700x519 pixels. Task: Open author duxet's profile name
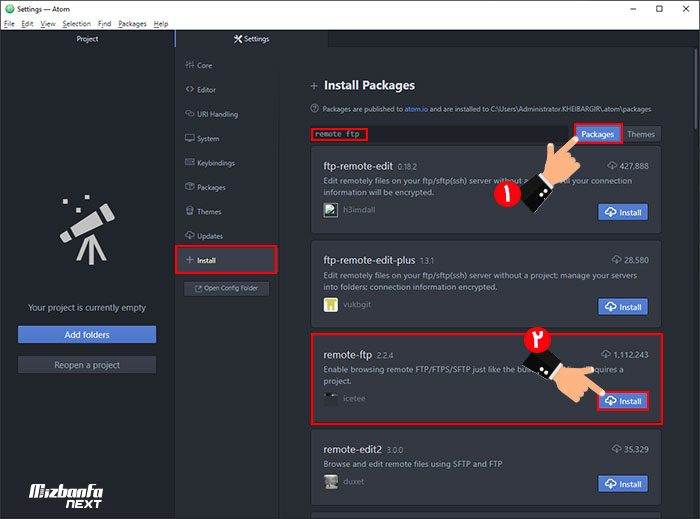coord(353,482)
